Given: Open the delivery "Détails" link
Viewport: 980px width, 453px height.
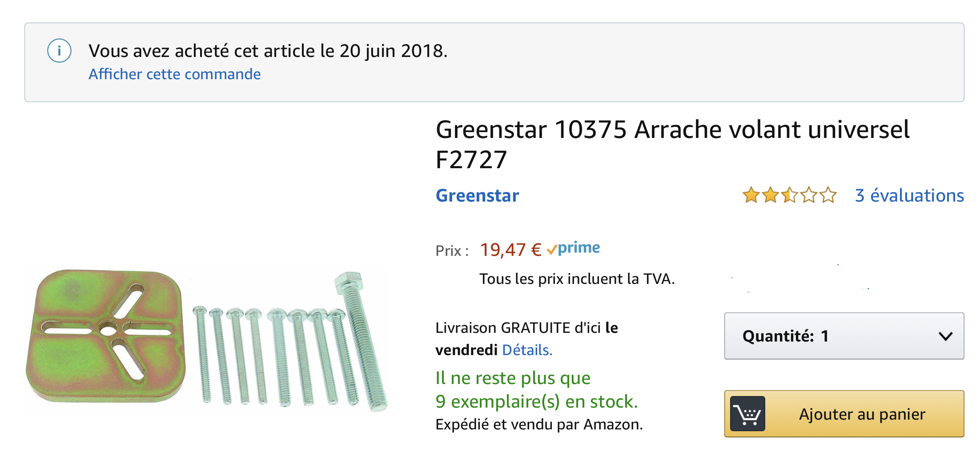Looking at the screenshot, I should click(527, 350).
